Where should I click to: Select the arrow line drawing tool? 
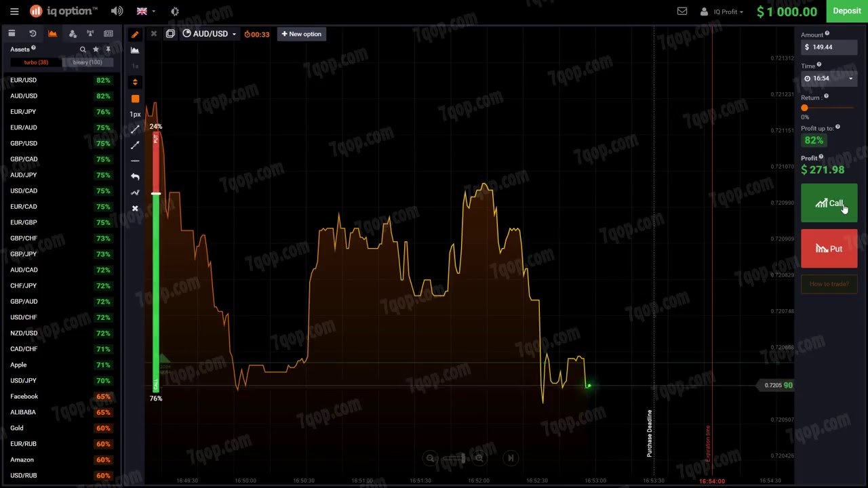[135, 144]
